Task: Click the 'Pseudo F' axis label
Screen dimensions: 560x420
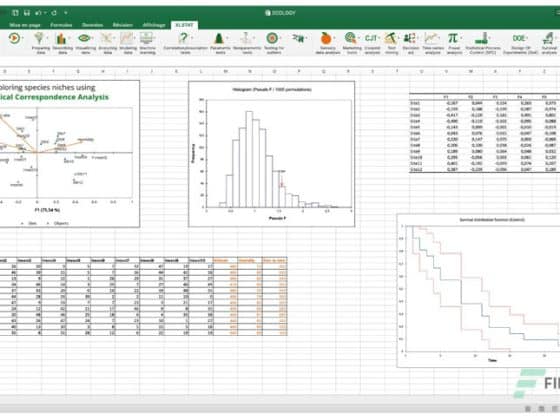Action: coord(277,218)
